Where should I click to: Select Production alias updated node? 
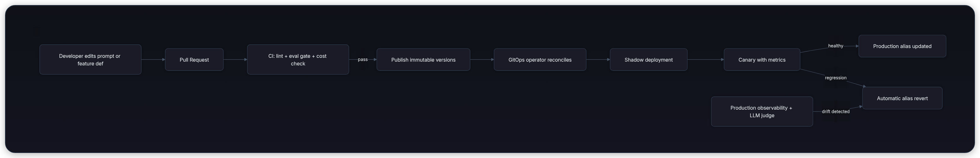pos(902,46)
